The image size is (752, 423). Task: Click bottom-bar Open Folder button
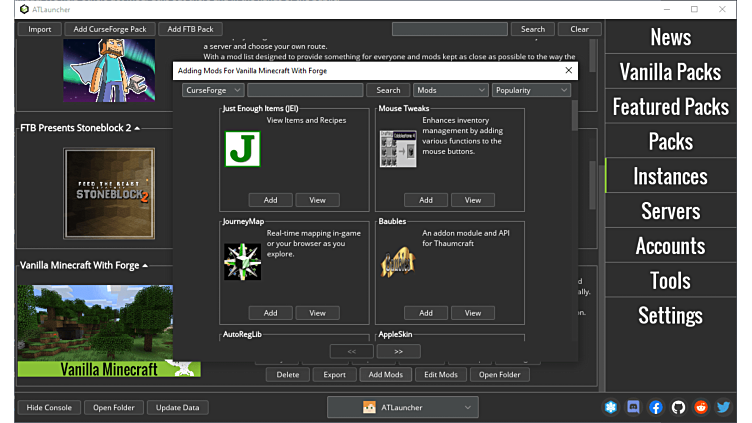point(114,407)
